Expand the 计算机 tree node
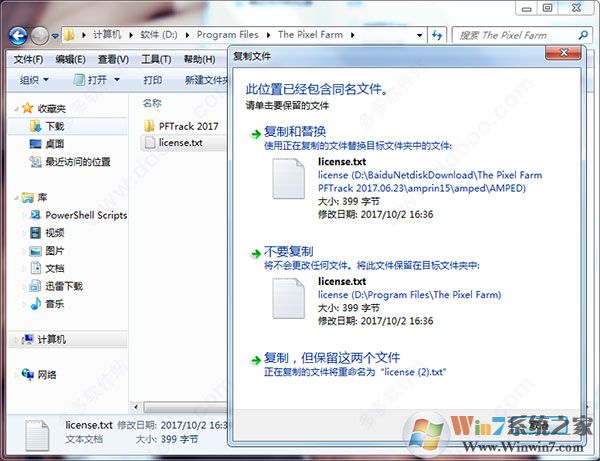600x461 pixels. (16, 340)
